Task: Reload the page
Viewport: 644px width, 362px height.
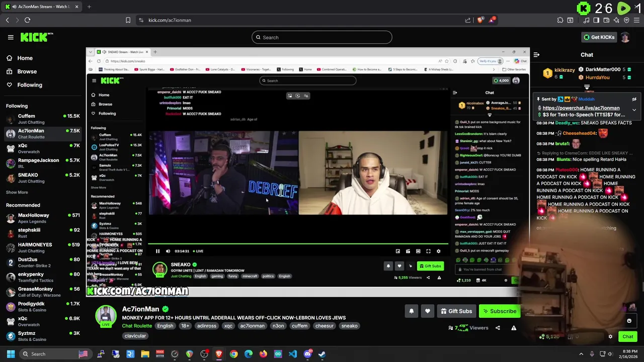Action: (x=27, y=20)
